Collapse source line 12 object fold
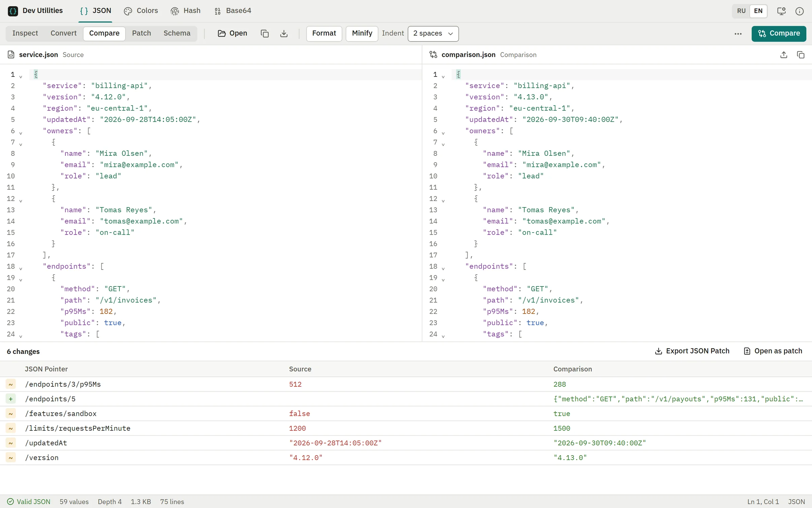Screen dimensions: 812x508 (x=21, y=200)
